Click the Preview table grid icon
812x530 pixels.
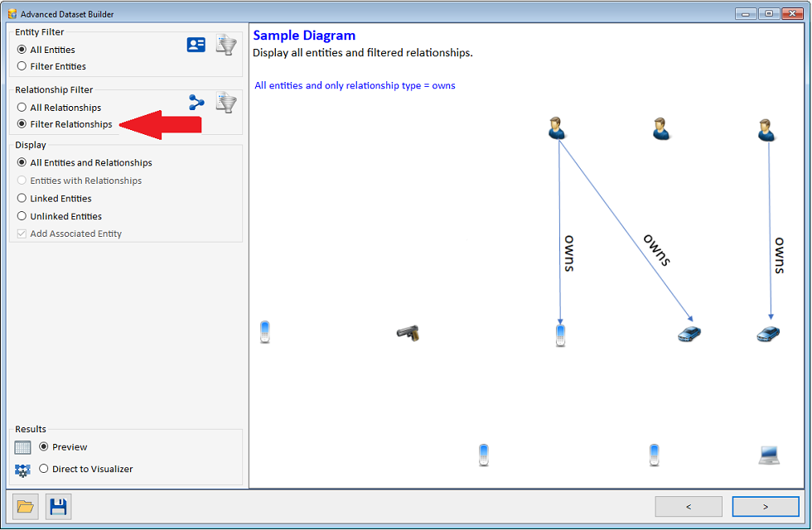[x=23, y=448]
